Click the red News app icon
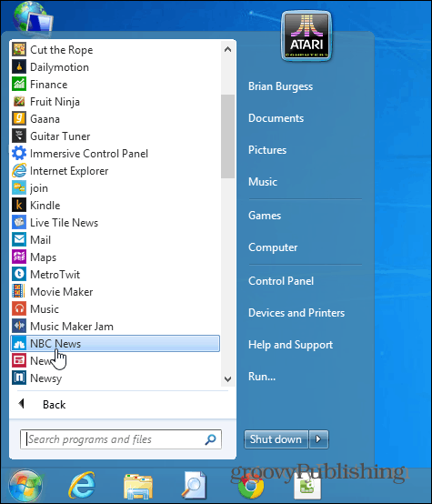Viewport: 432px width, 504px height. tap(19, 360)
